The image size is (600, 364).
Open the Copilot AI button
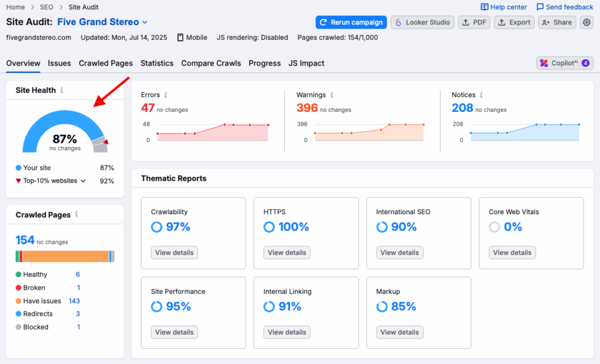tap(565, 63)
